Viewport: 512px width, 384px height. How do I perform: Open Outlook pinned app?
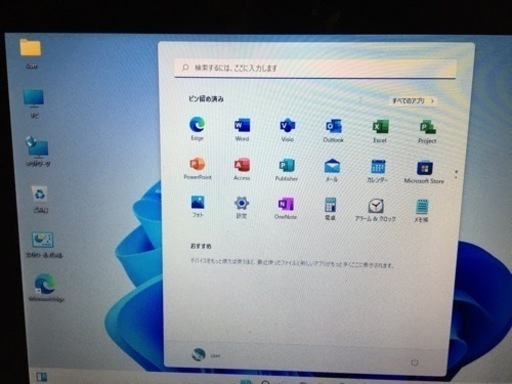point(333,131)
